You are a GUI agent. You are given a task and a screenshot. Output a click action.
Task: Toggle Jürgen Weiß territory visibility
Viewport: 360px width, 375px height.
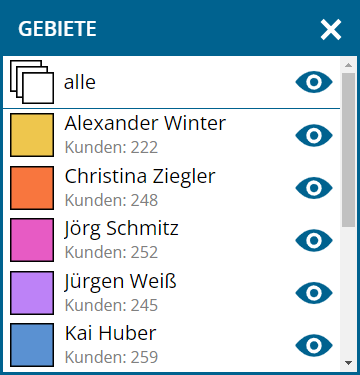tap(314, 293)
